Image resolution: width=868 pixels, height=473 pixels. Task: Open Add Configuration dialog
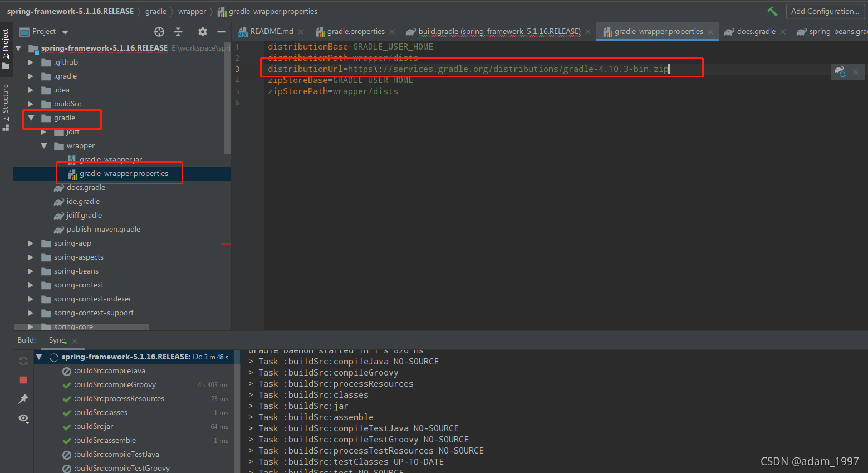coord(825,11)
